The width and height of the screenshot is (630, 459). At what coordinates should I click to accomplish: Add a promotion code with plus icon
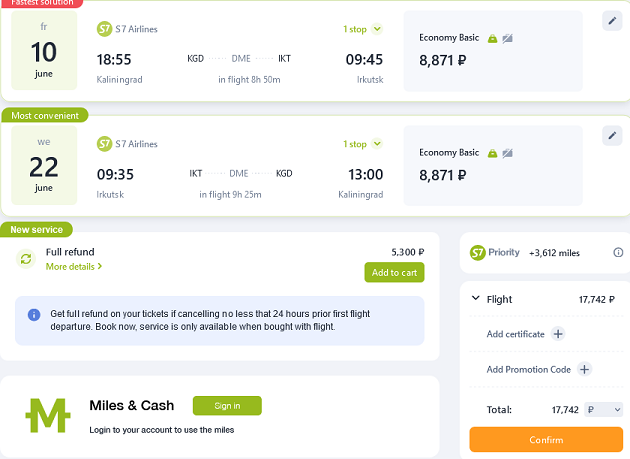tap(584, 369)
